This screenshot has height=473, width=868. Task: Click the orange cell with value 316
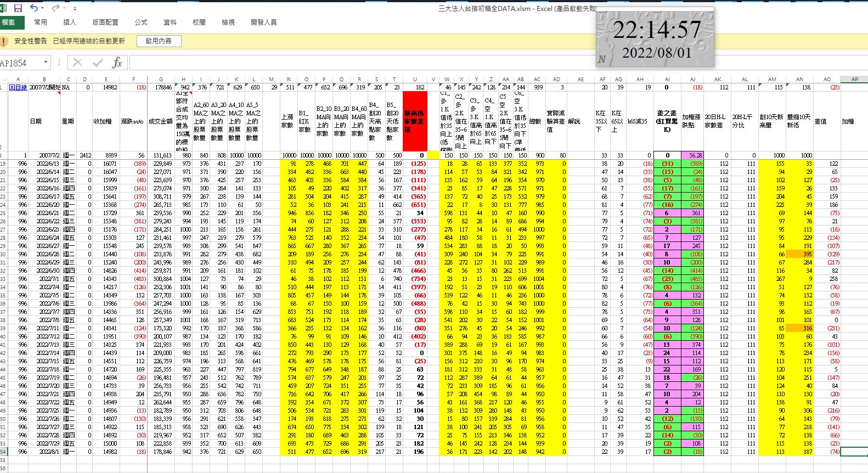(x=799, y=328)
